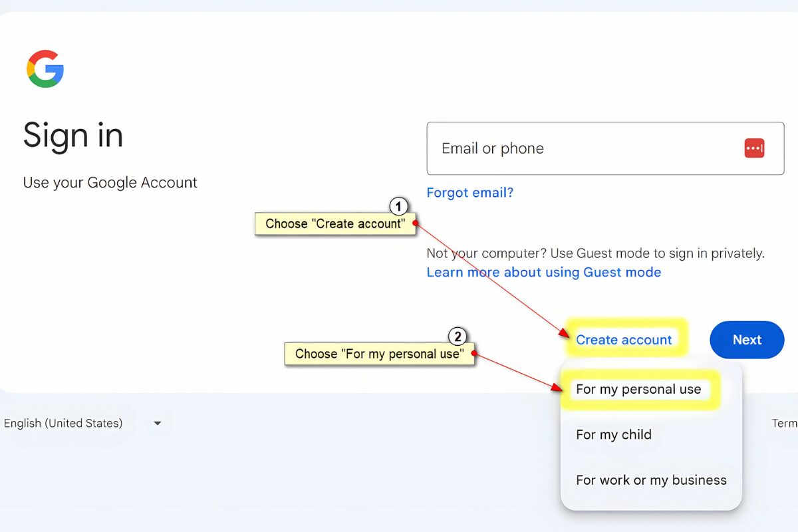Screen dimensions: 798x532
Task: Focus the Email or phone field
Action: click(605, 148)
